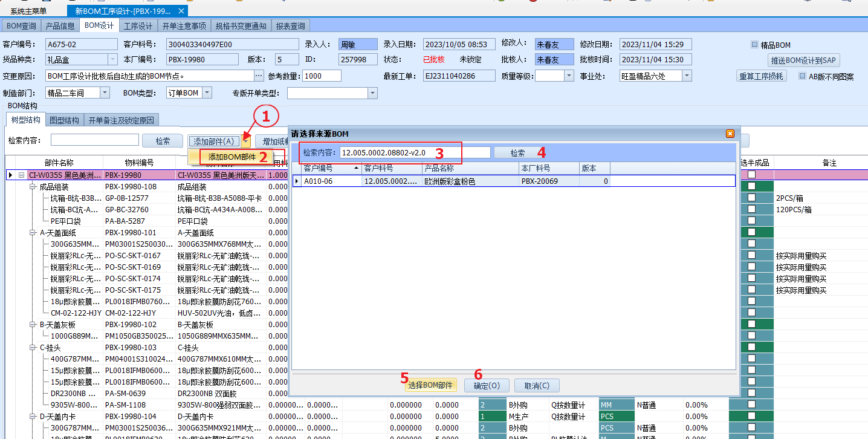Tick the 精品BOM checkbox
The width and height of the screenshot is (868, 439).
[x=754, y=45]
